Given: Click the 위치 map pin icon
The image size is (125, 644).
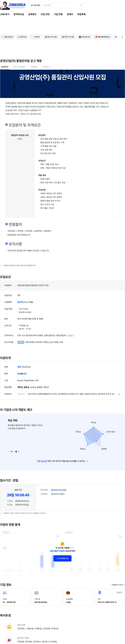Looking at the screenshot, I should (100, 592).
